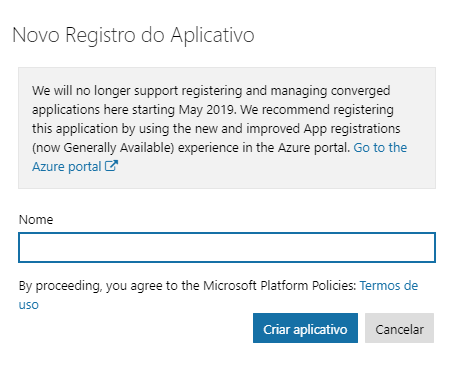453x371 pixels.
Task: Click the 'Microsoft Platform Policies' text
Action: (x=279, y=286)
